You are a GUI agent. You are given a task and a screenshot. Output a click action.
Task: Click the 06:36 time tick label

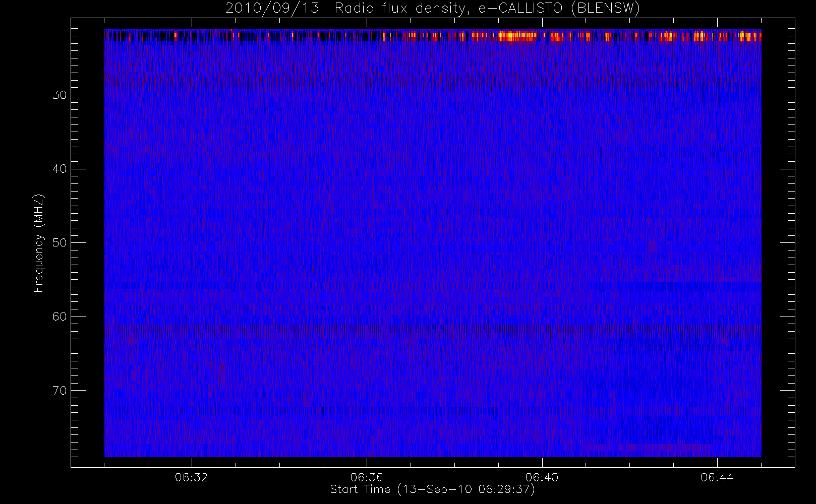click(367, 477)
